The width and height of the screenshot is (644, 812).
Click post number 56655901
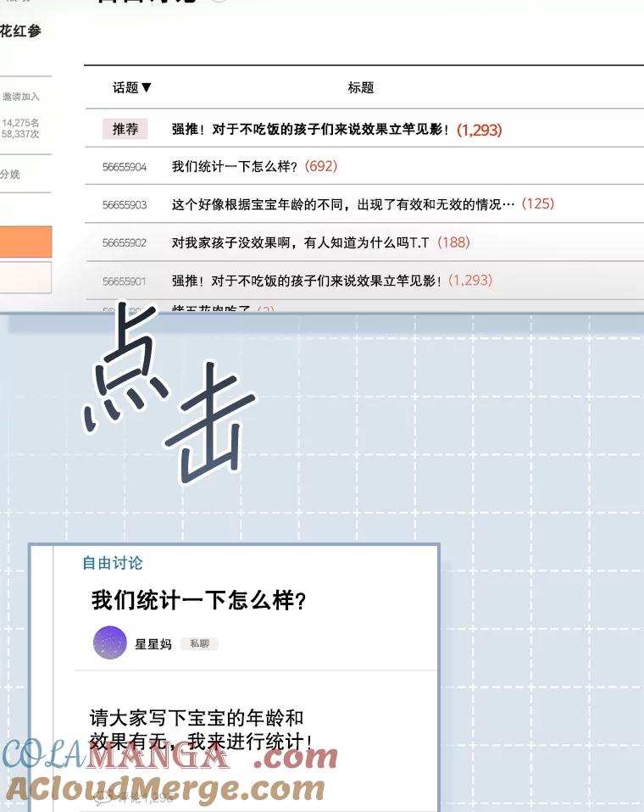(x=125, y=281)
